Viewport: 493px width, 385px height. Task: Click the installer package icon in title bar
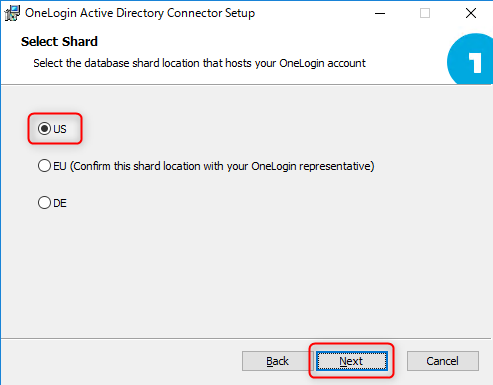[x=12, y=13]
